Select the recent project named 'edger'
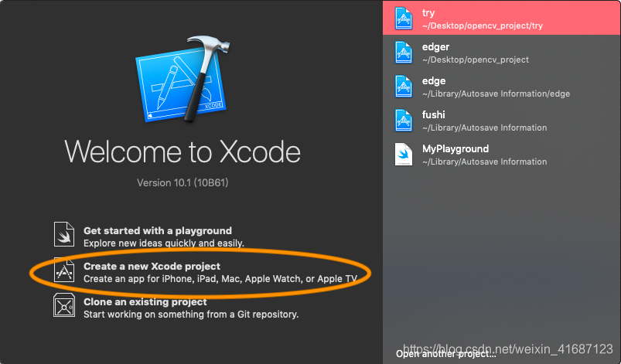The height and width of the screenshot is (364, 621). click(502, 53)
